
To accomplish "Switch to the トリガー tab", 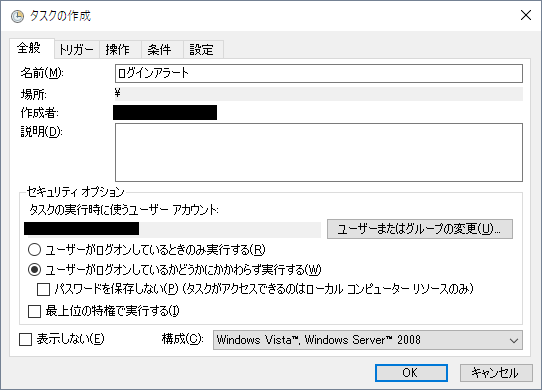I will click(x=77, y=49).
